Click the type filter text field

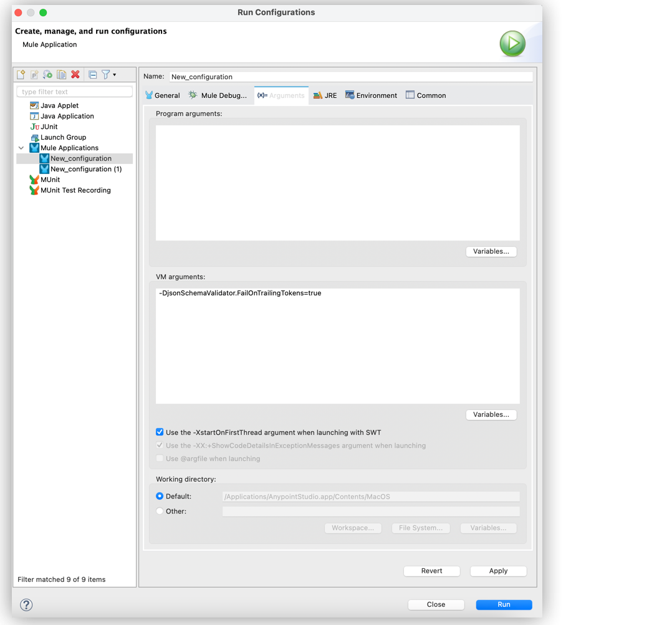pos(75,92)
